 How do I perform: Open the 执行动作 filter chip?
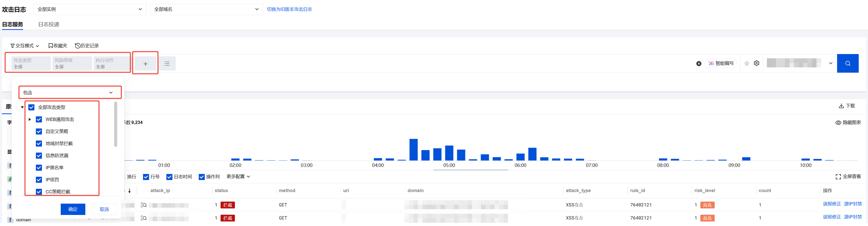pyautogui.click(x=112, y=63)
